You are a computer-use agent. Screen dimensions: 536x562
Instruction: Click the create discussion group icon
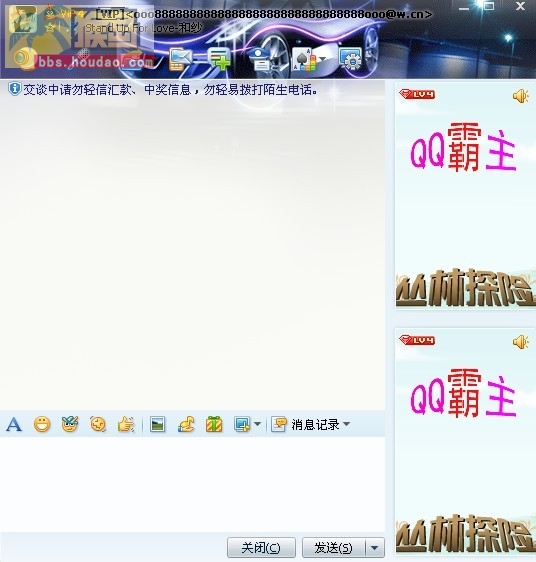(219, 59)
